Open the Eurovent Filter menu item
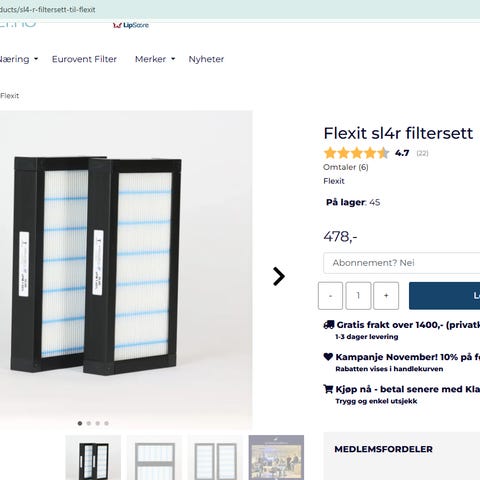Viewport: 480px width, 480px height. [x=84, y=59]
